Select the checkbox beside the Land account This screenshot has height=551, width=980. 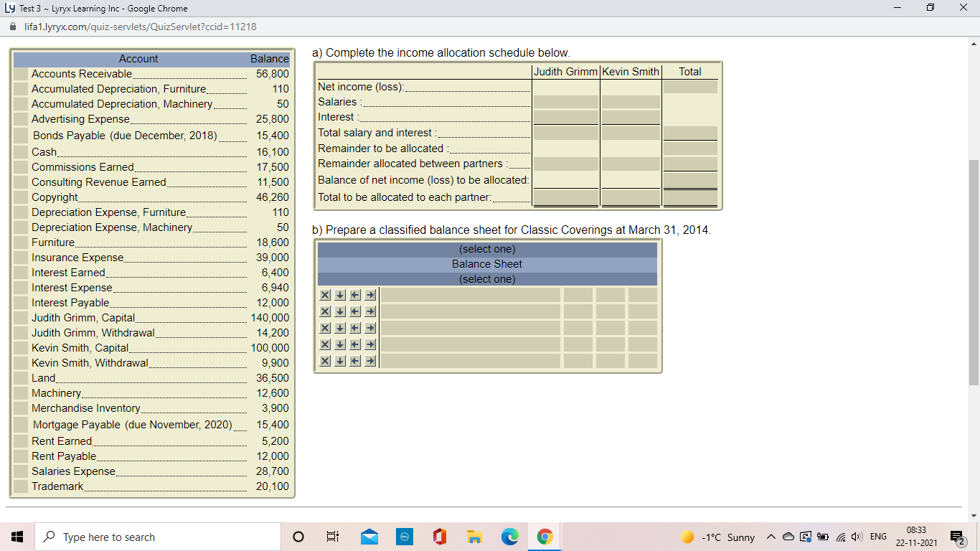pos(19,377)
